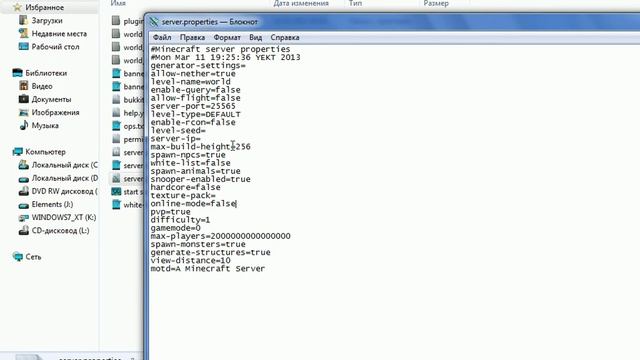640x360 pixels.
Task: Click the line level-name=world in Notepad
Action: [191, 82]
